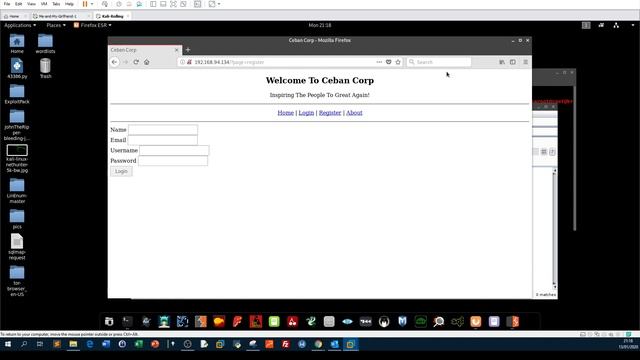The width and height of the screenshot is (640, 360).
Task: Show Firefox sidebars icon
Action: point(513,62)
